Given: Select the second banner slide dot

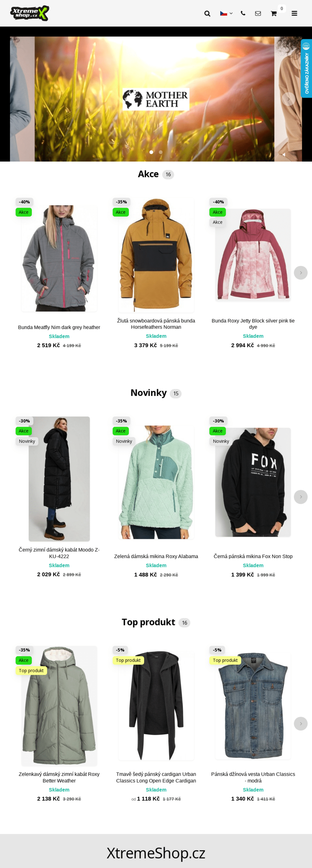Looking at the screenshot, I should tap(161, 152).
